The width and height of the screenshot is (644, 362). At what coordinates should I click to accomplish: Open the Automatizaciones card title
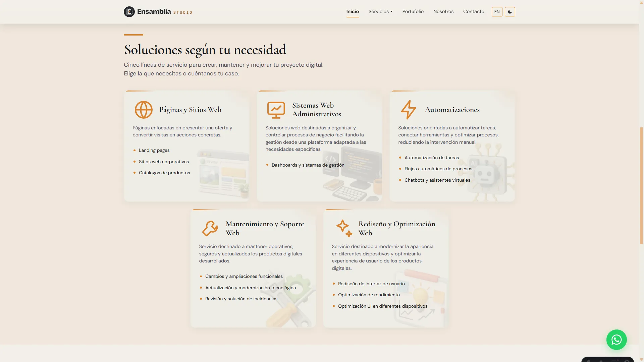click(x=452, y=110)
